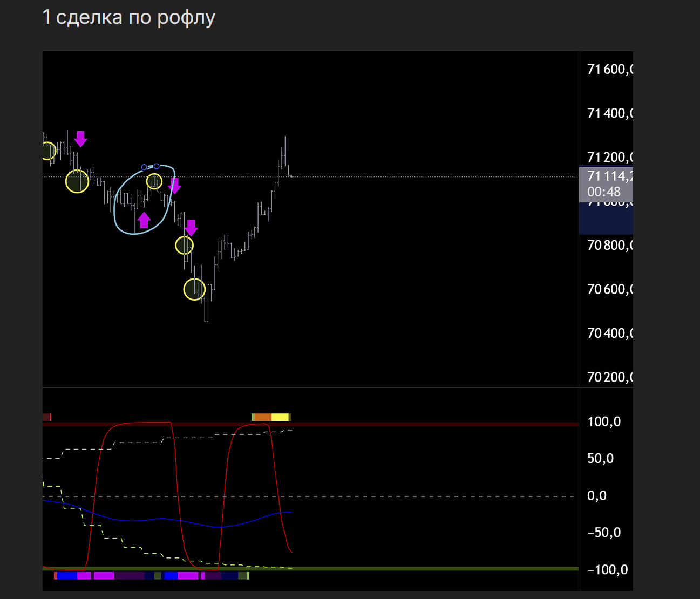Click the divider between the price and indicator panes
This screenshot has width=700, height=599.
(310, 387)
